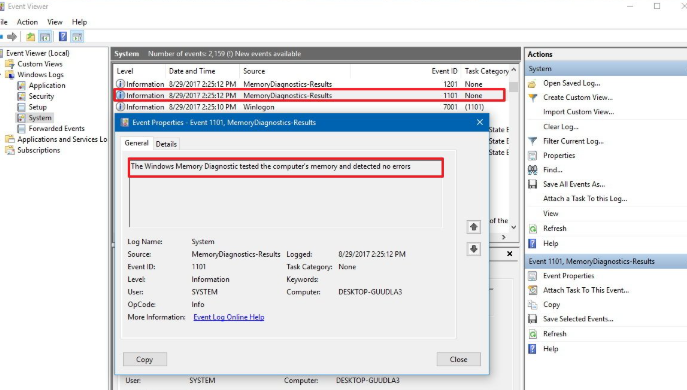Open the View menu
The height and width of the screenshot is (390, 687).
coord(55,22)
